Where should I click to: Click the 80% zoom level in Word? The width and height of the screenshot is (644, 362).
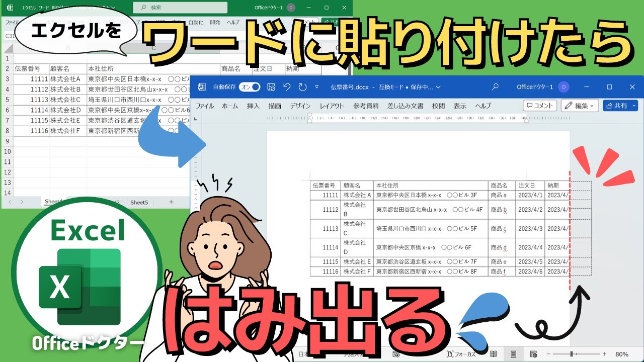(621, 354)
